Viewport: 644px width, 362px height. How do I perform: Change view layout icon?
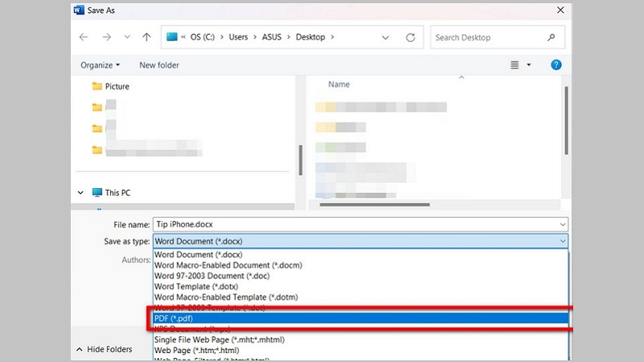coord(514,65)
